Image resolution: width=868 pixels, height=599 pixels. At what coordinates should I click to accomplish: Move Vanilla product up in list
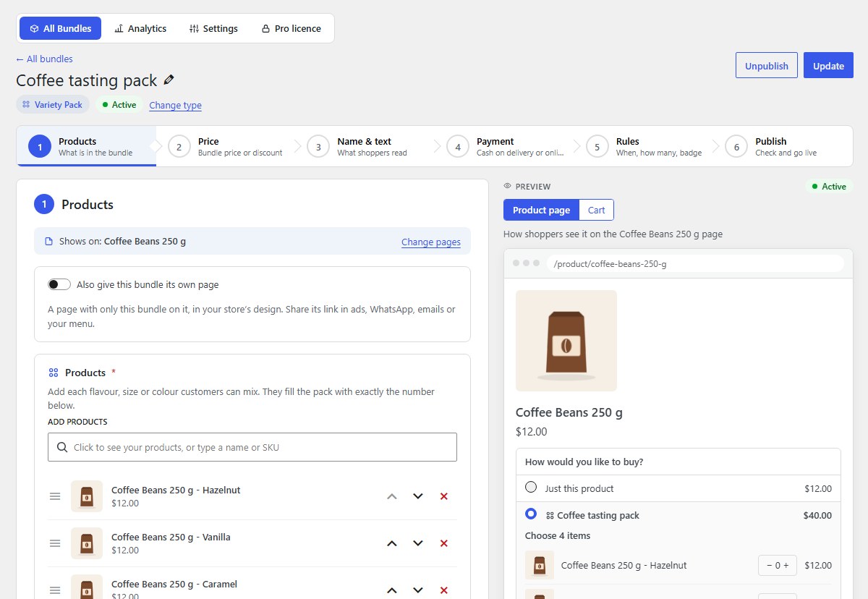click(x=392, y=543)
